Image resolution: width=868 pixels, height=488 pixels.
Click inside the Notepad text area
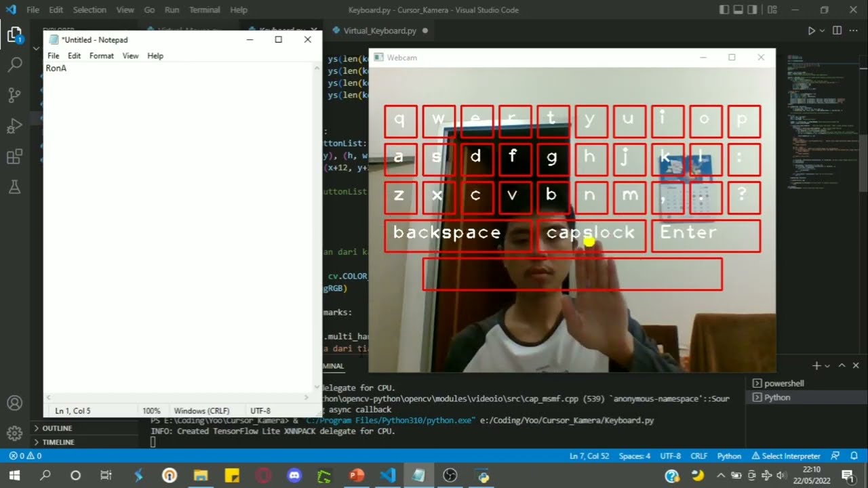point(178,227)
